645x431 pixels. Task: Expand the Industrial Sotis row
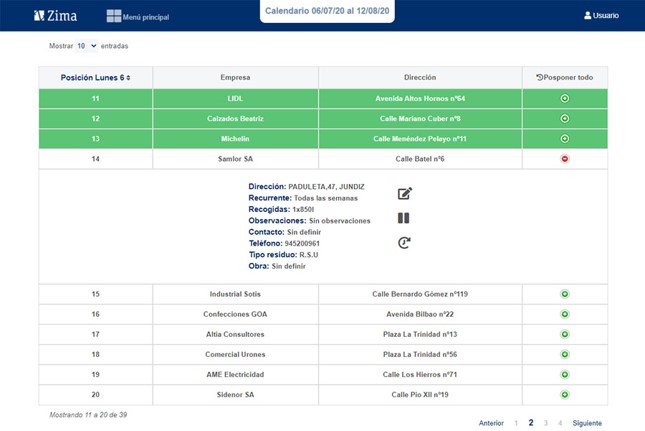tap(564, 294)
